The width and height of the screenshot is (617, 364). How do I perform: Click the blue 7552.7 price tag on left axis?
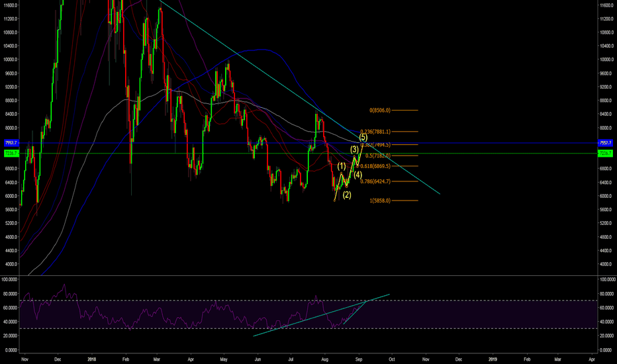[x=11, y=143]
